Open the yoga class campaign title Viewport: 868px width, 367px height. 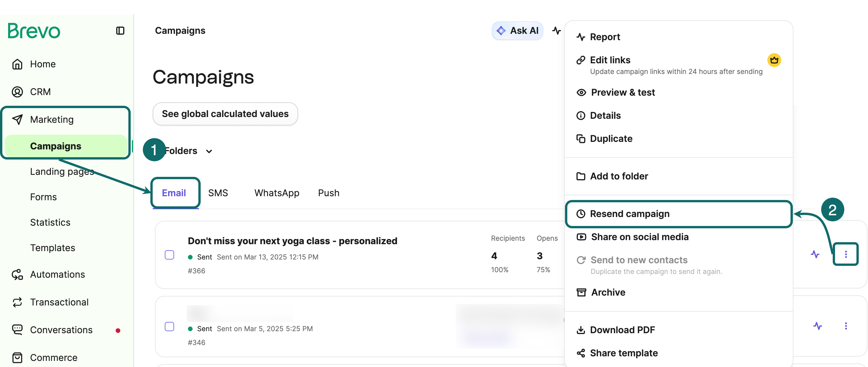click(293, 241)
